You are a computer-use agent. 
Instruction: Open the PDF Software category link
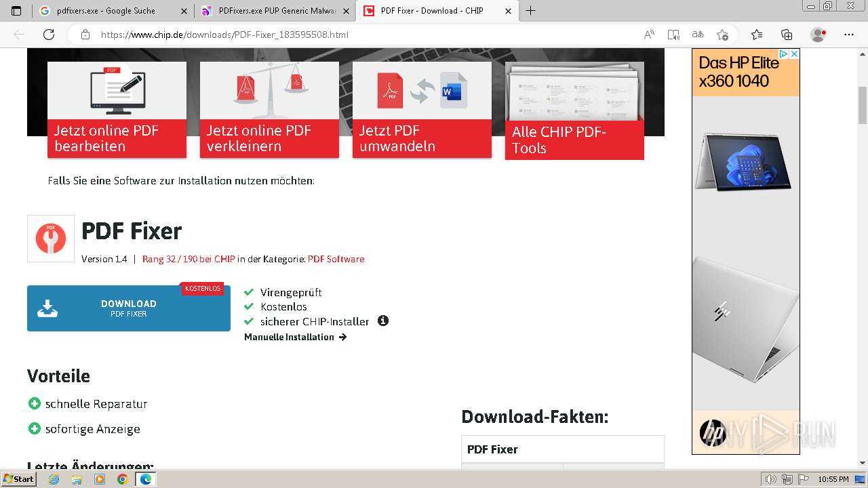pyautogui.click(x=336, y=259)
